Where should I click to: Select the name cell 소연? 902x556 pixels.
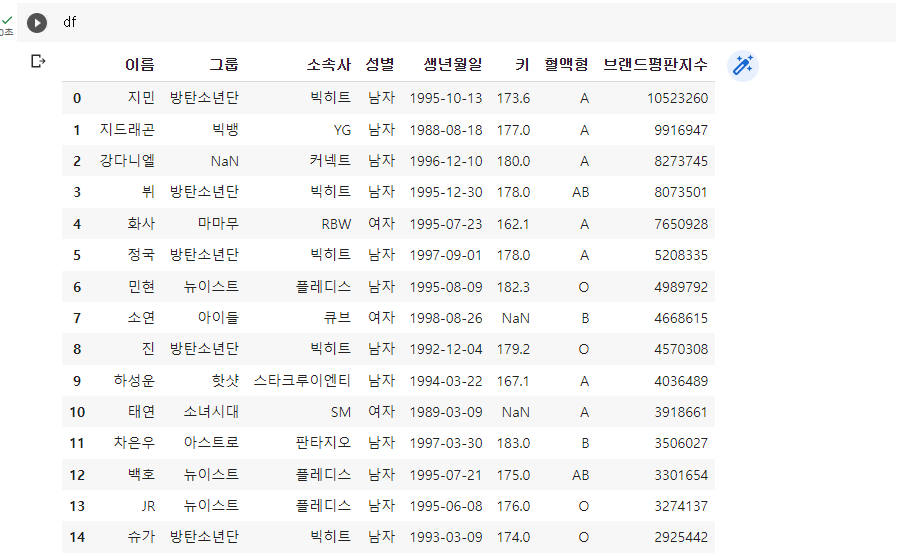tap(142, 317)
